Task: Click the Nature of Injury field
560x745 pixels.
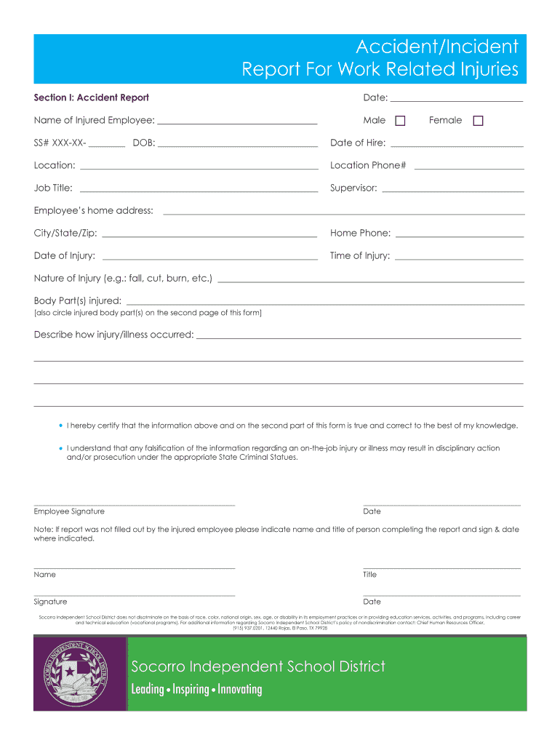Action: (371, 278)
